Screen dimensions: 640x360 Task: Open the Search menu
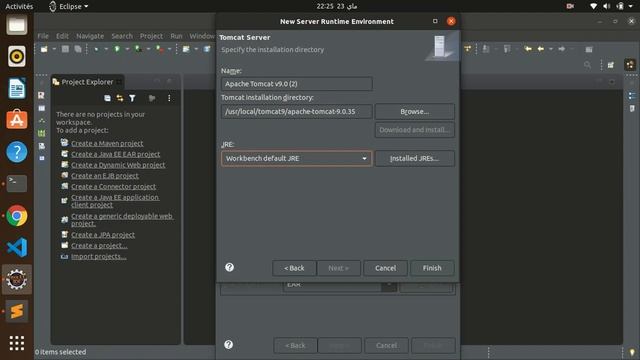(122, 36)
